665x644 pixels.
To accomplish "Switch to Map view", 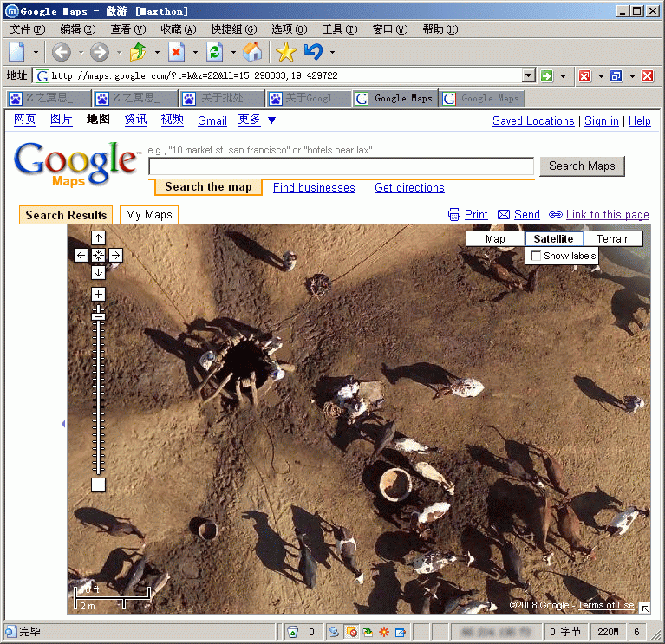I will 495,239.
